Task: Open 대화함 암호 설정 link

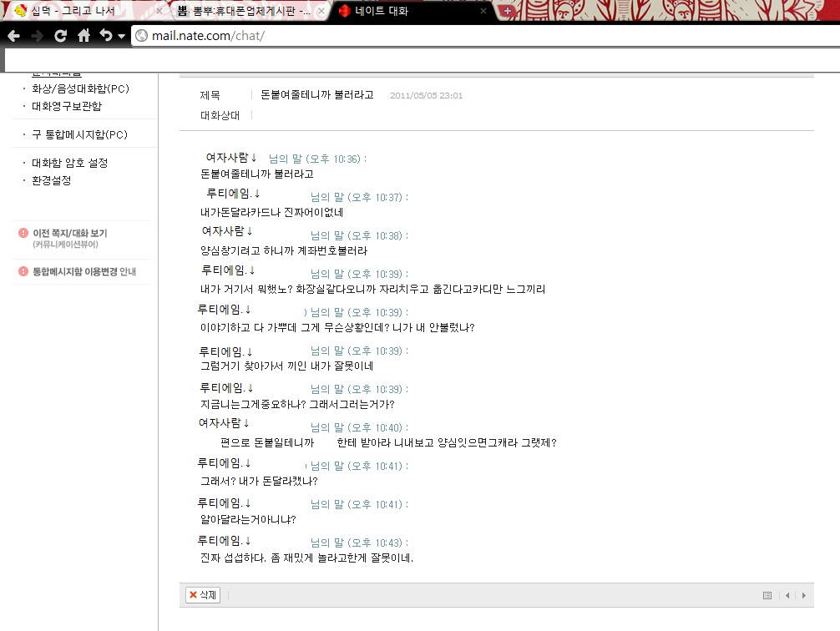Action: (69, 163)
